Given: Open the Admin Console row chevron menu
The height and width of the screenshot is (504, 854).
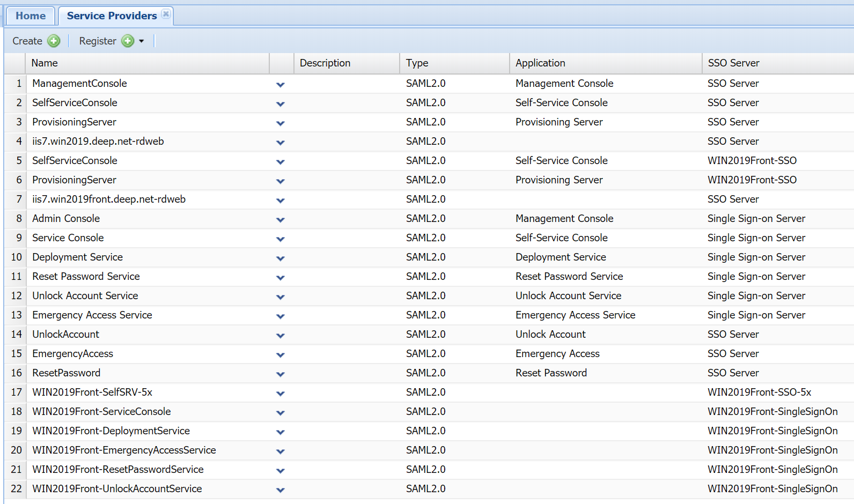Looking at the screenshot, I should [280, 219].
